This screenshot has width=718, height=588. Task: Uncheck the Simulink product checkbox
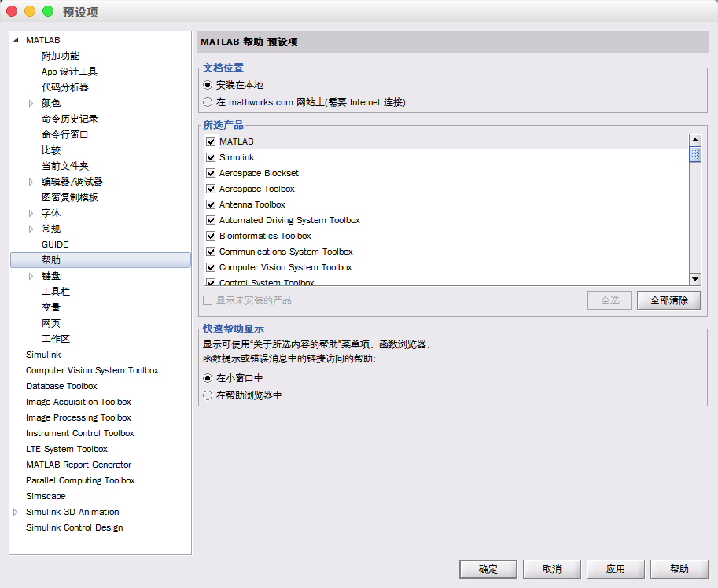click(x=211, y=157)
